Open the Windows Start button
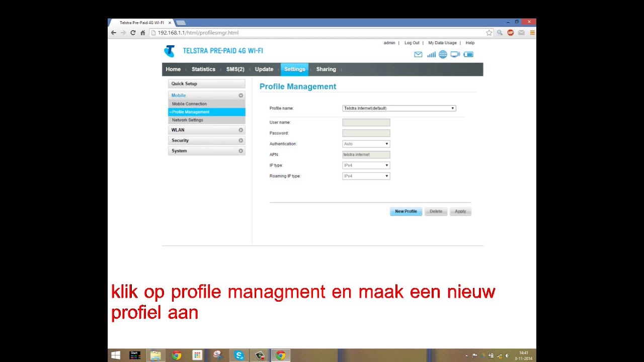 [116, 355]
